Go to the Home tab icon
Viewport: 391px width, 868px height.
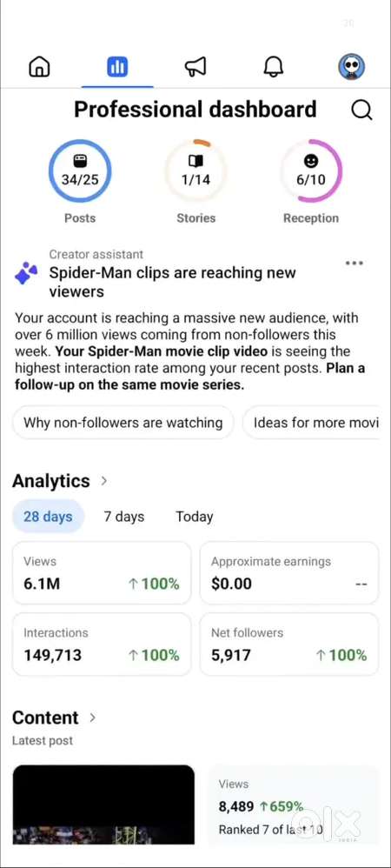[x=39, y=67]
